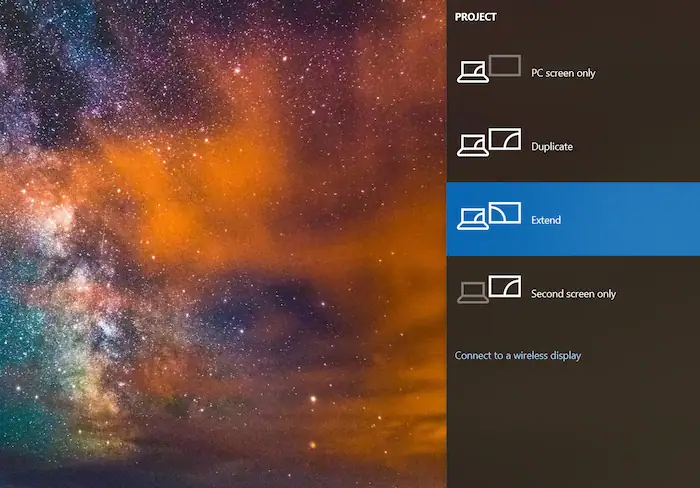700x488 pixels.
Task: Click the monitor glyph in the Extend icon
Action: coord(505,213)
